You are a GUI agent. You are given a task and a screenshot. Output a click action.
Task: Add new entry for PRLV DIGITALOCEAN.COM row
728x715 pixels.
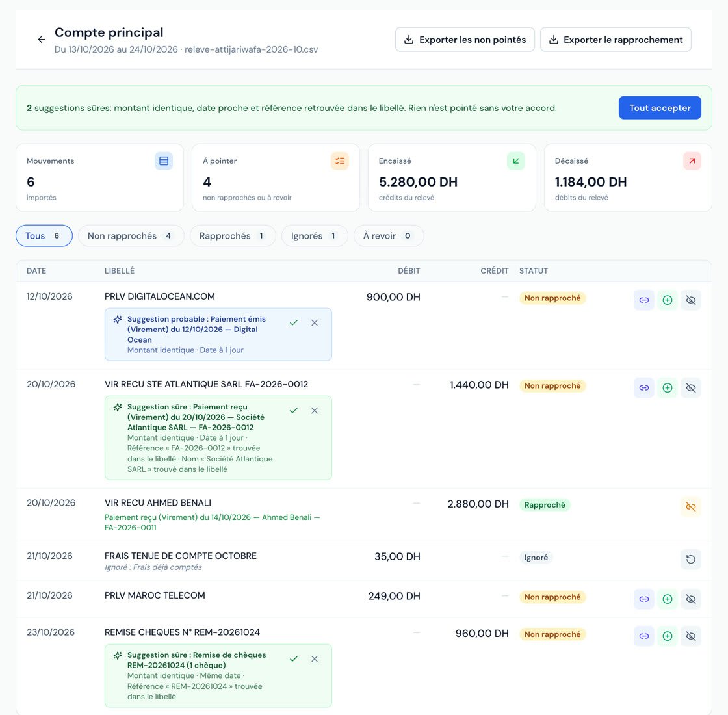tap(667, 300)
